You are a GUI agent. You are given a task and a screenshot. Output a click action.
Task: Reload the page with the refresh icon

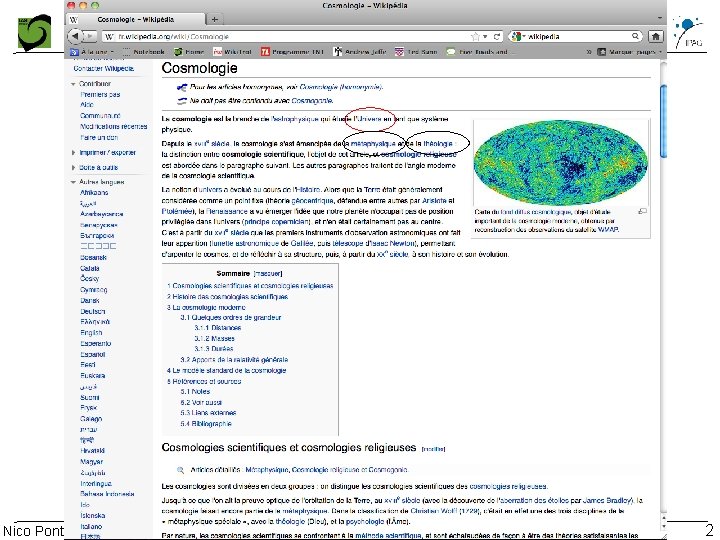496,36
